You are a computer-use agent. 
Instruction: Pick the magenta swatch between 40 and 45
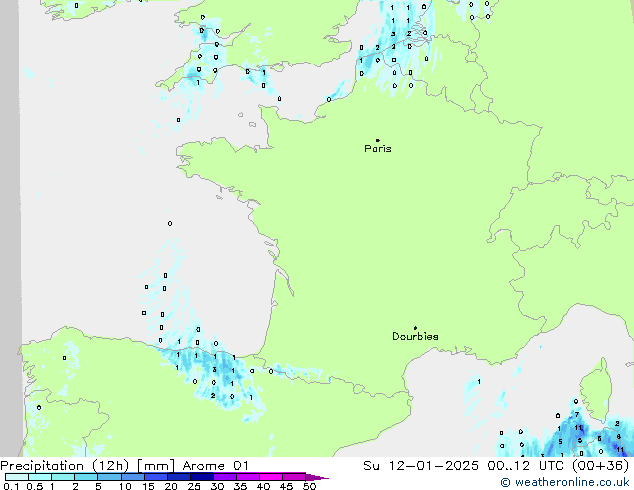click(271, 477)
